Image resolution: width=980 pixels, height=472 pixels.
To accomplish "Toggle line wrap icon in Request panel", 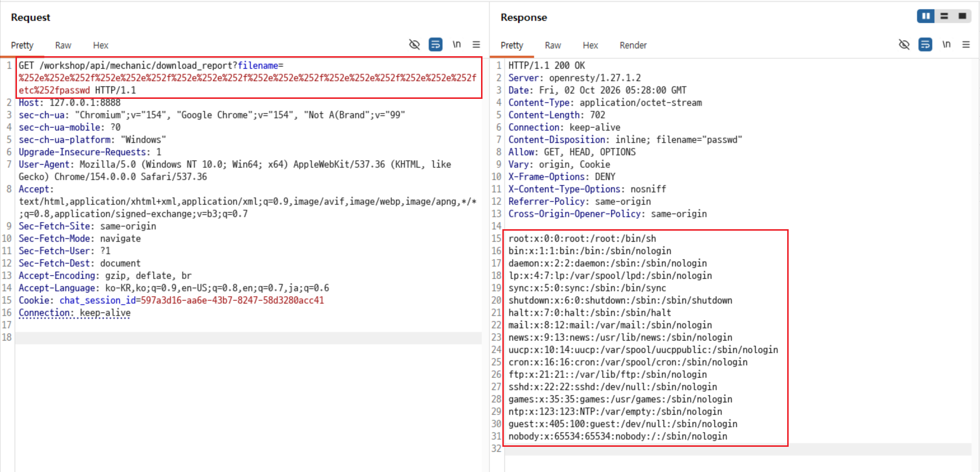I will (x=436, y=45).
